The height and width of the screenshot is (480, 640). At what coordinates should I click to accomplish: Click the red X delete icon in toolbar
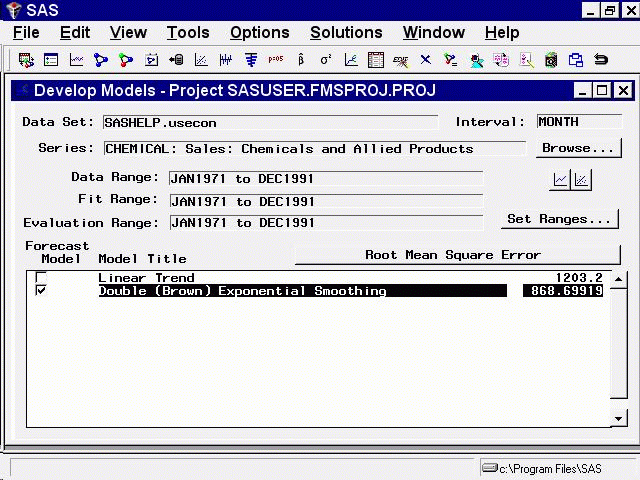426,61
